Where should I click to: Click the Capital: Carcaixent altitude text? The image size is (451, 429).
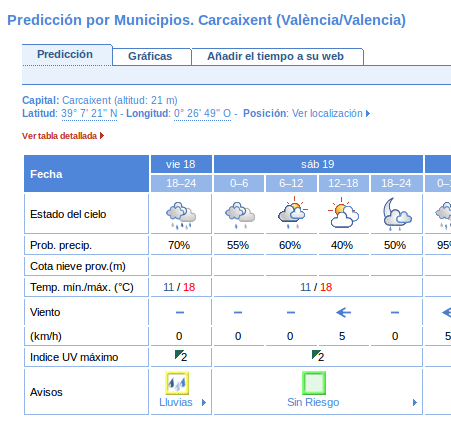coord(100,100)
